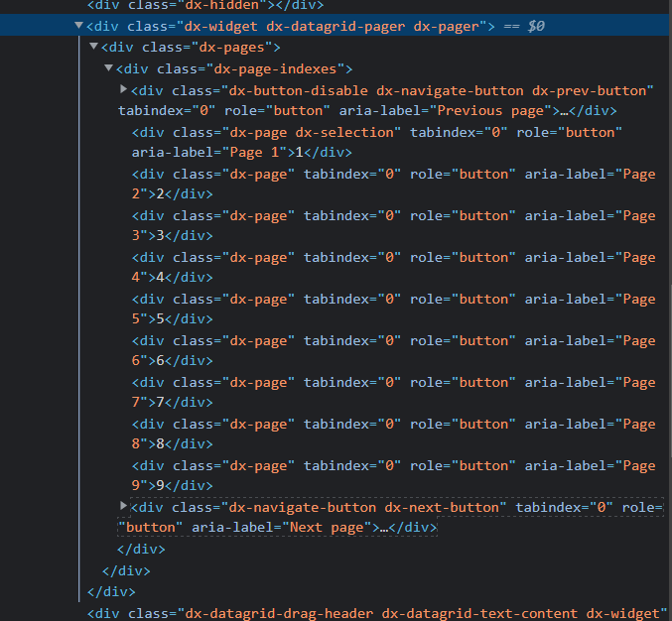The height and width of the screenshot is (621, 672).
Task: Select the dx-datagrid-drag-header div line
Action: [x=377, y=614]
